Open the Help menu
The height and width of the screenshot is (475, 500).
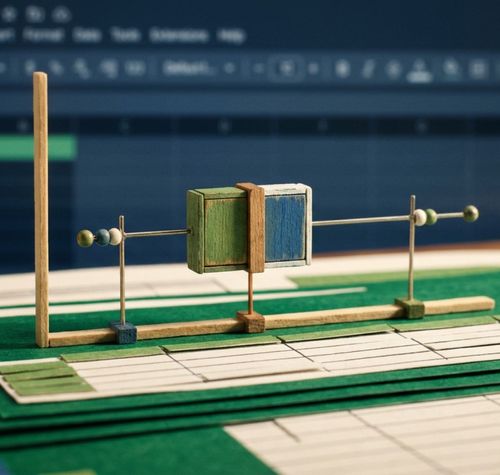click(x=231, y=35)
